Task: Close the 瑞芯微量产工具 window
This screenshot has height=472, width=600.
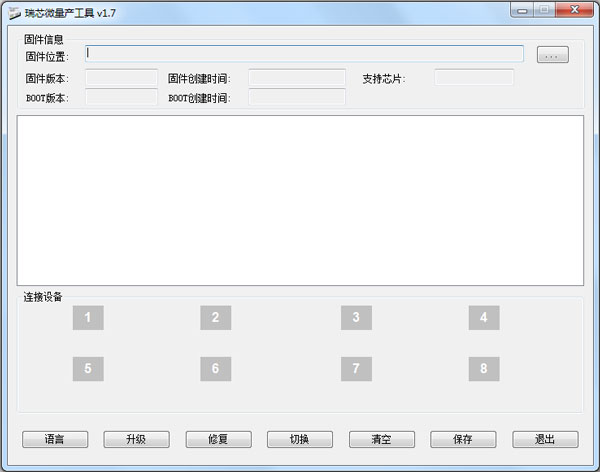Action: click(574, 10)
